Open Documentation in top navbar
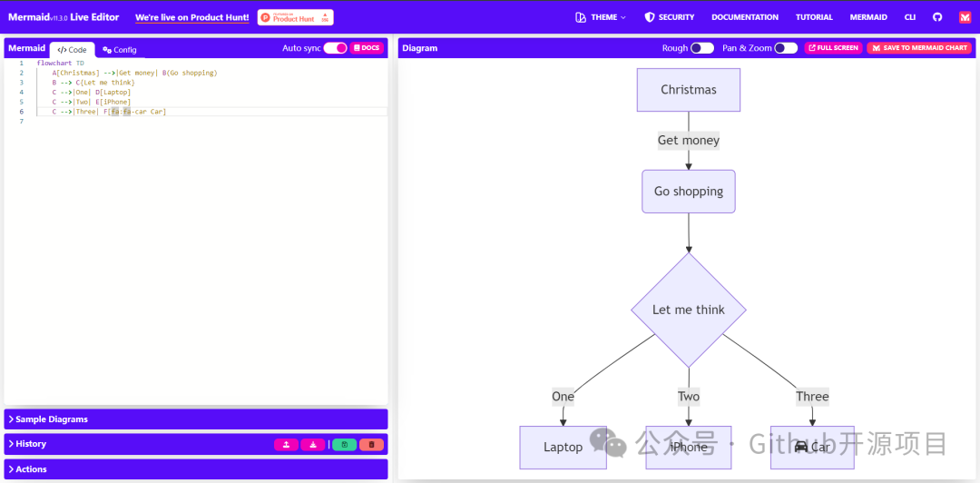 point(745,17)
